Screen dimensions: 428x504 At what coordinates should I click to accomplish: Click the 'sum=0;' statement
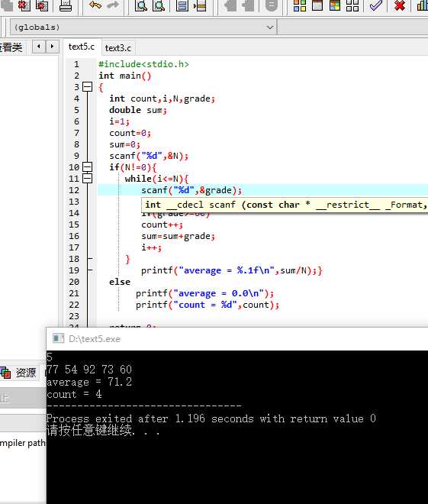point(124,144)
